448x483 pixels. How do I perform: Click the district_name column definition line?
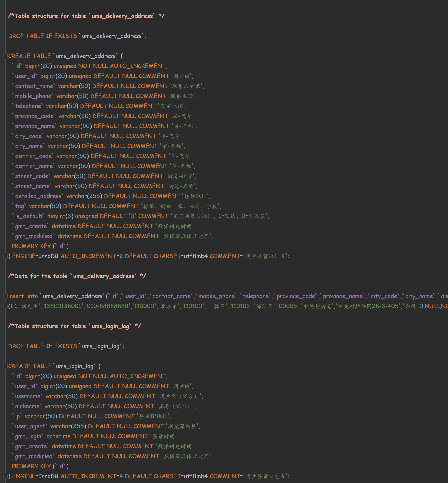tap(104, 166)
